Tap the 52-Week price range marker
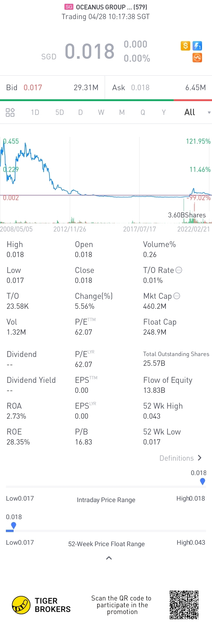This screenshot has height=644, width=212. 14,526
